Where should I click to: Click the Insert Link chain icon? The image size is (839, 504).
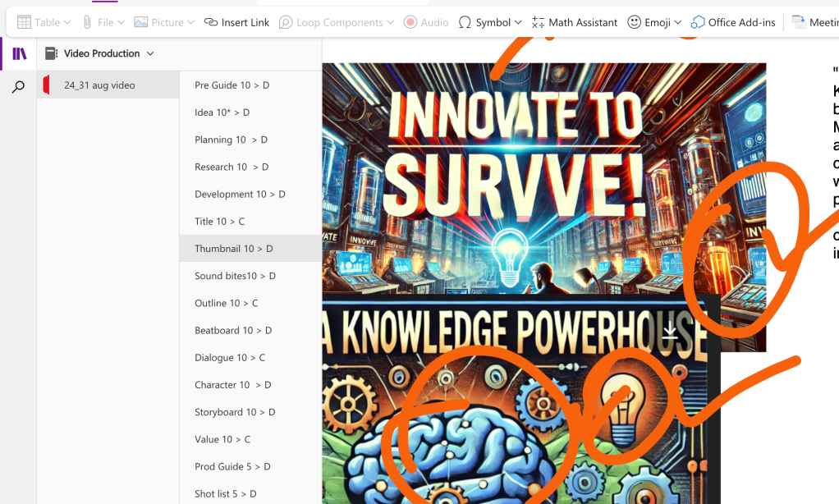pos(211,22)
